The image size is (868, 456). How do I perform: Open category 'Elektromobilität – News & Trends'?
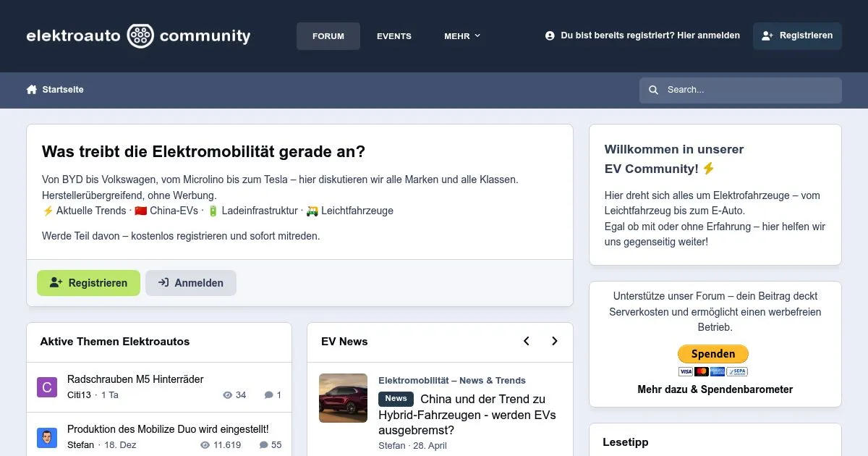point(452,381)
